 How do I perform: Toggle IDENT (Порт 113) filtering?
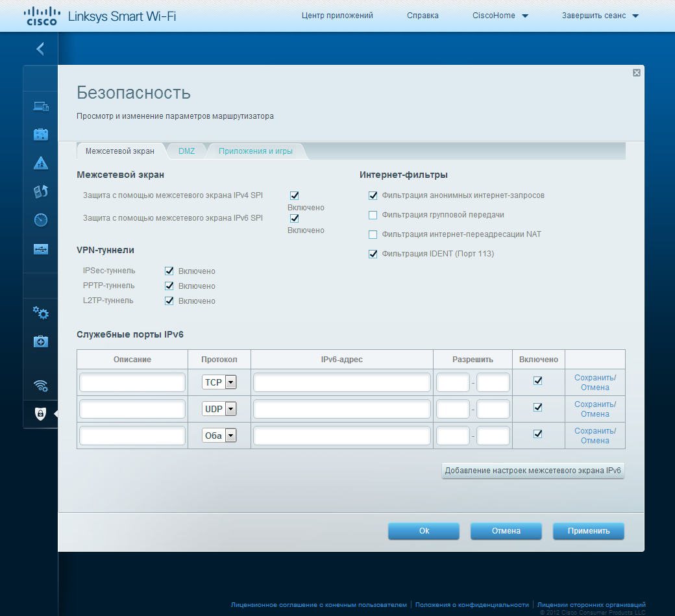click(373, 254)
